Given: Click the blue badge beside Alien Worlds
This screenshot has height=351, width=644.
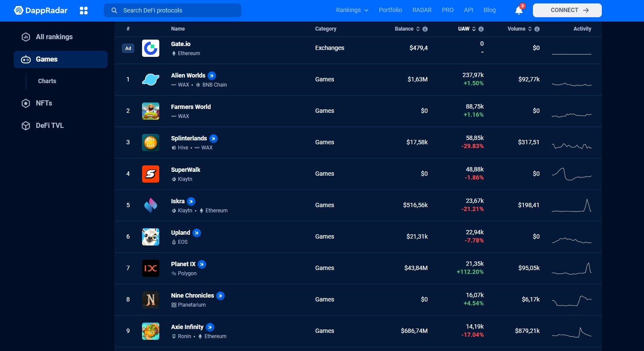Looking at the screenshot, I should pyautogui.click(x=212, y=76).
